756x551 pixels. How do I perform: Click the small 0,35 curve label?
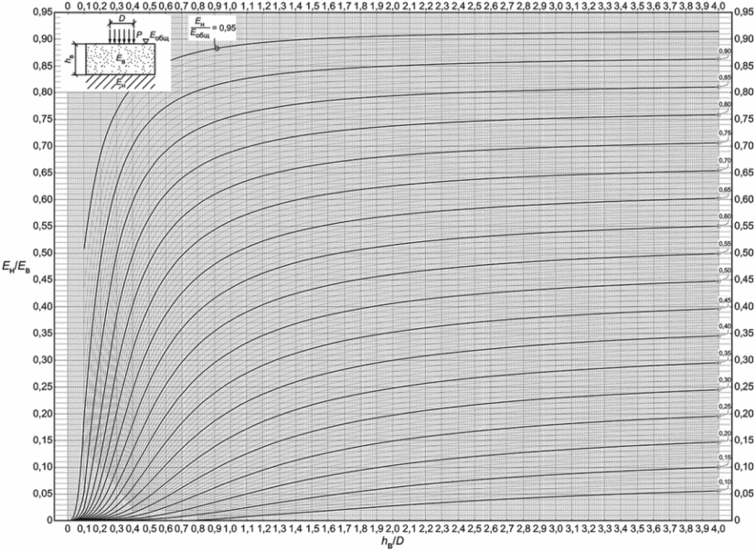tap(725, 354)
